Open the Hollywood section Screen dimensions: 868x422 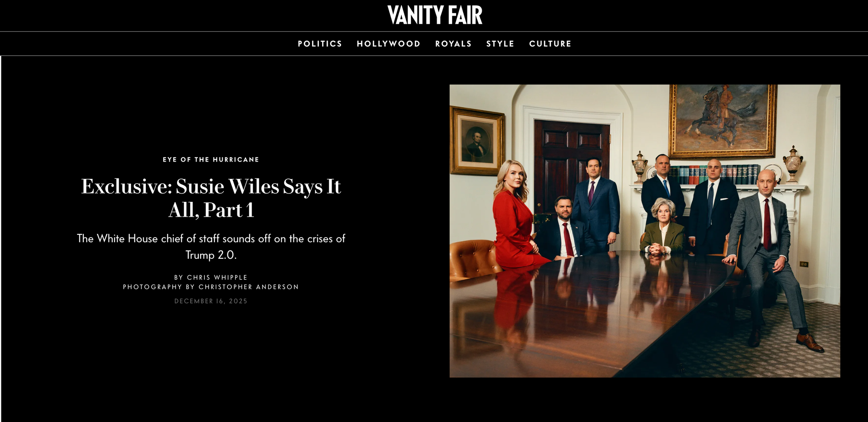point(388,44)
